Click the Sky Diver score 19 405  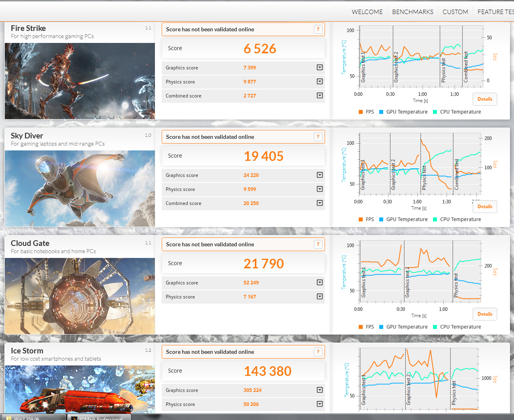[x=264, y=156]
